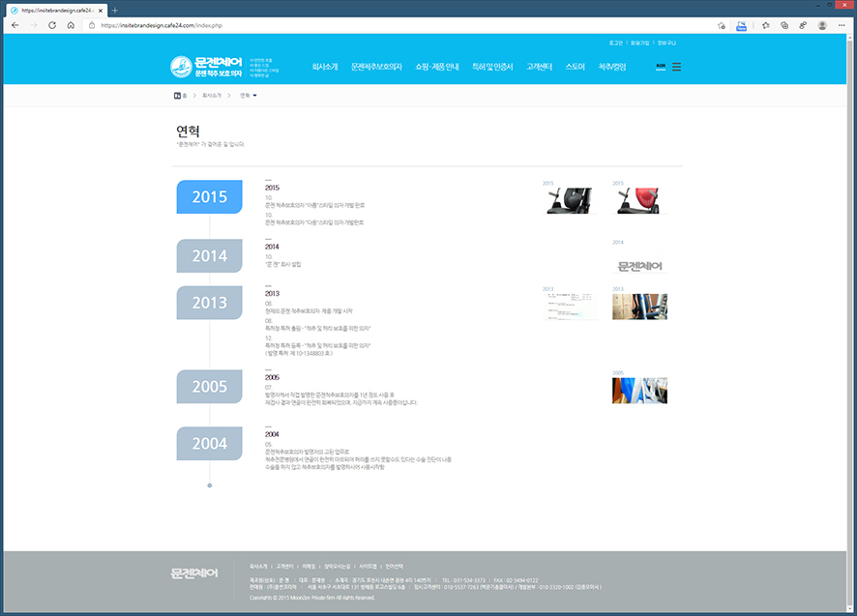
Task: Open browser settings and more (three dots)
Action: pos(842,25)
